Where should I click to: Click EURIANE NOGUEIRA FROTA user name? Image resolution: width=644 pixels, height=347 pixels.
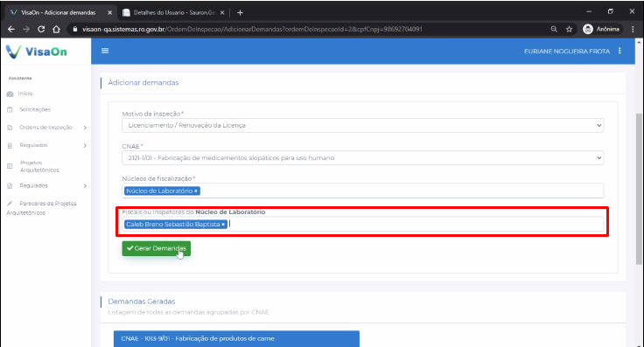[x=567, y=52]
